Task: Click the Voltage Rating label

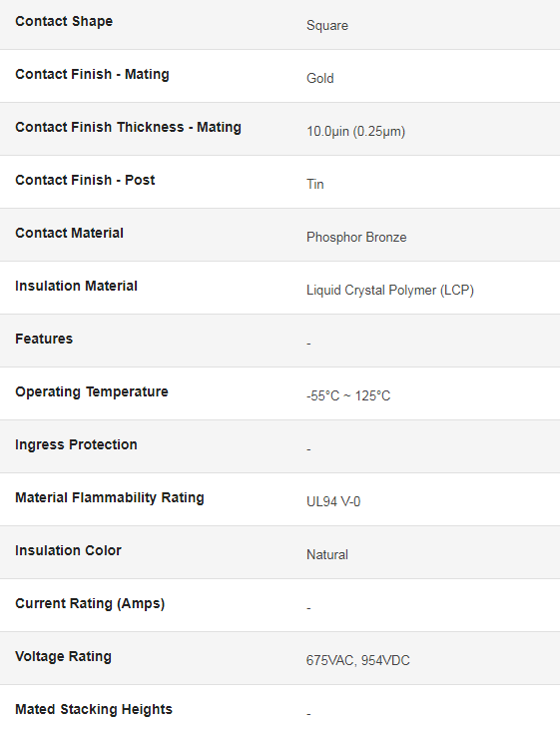Action: click(x=63, y=656)
